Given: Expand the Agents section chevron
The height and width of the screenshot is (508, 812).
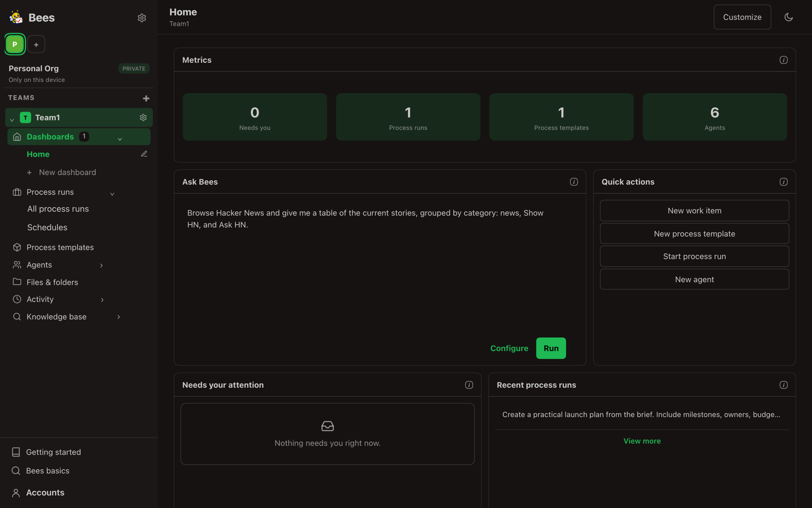Looking at the screenshot, I should (x=101, y=265).
